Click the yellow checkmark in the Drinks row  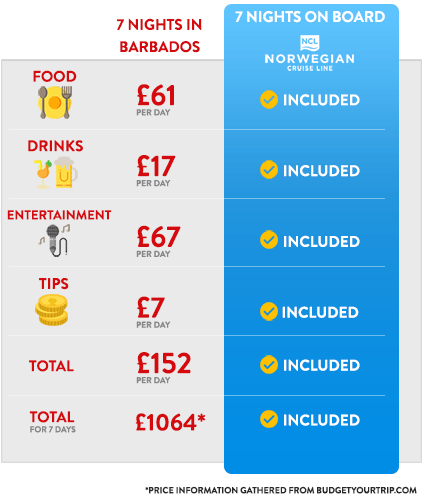point(269,170)
